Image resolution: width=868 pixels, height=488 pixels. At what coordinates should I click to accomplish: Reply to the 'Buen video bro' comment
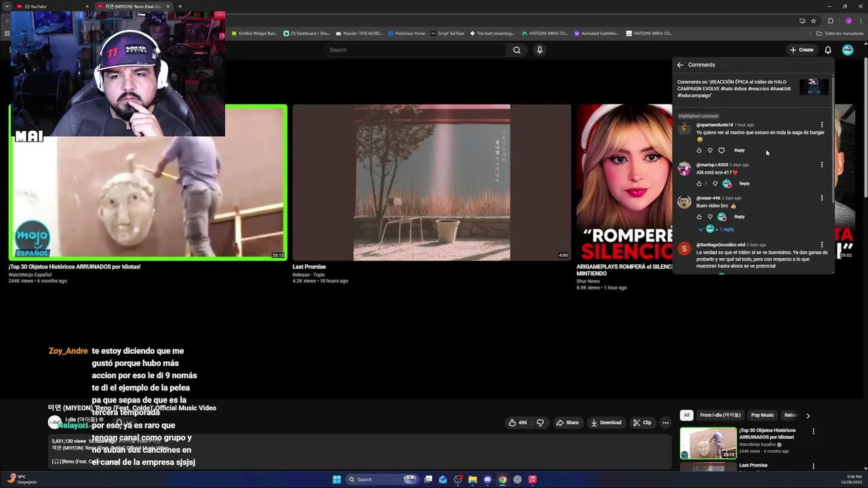(x=739, y=217)
